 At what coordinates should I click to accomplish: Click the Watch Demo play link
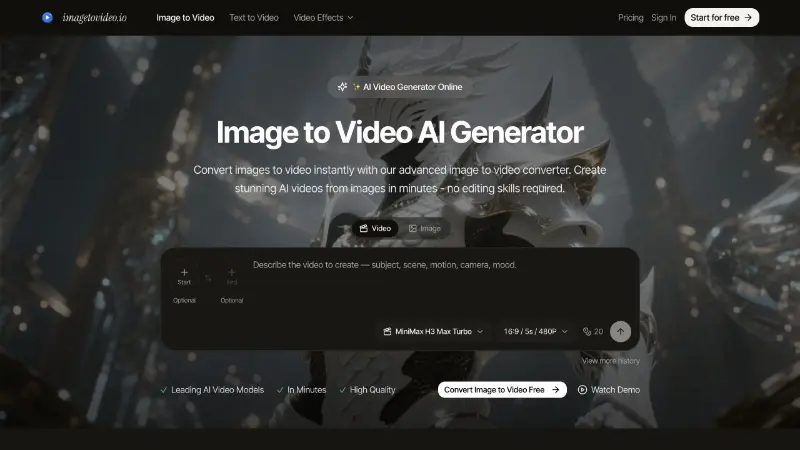[609, 390]
